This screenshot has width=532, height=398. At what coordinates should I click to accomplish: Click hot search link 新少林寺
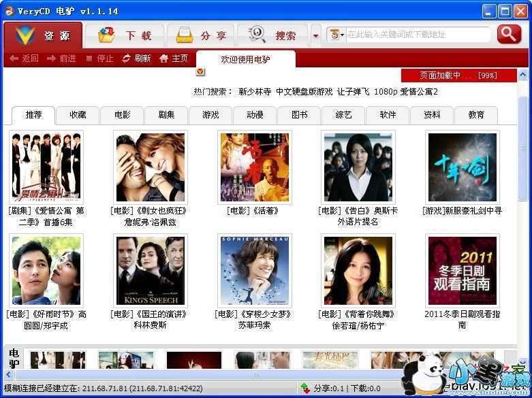pos(255,92)
